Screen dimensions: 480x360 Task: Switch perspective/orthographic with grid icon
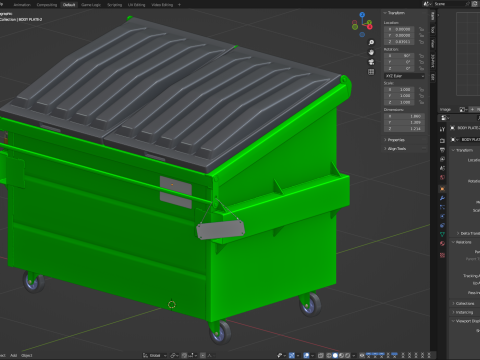pyautogui.click(x=371, y=72)
